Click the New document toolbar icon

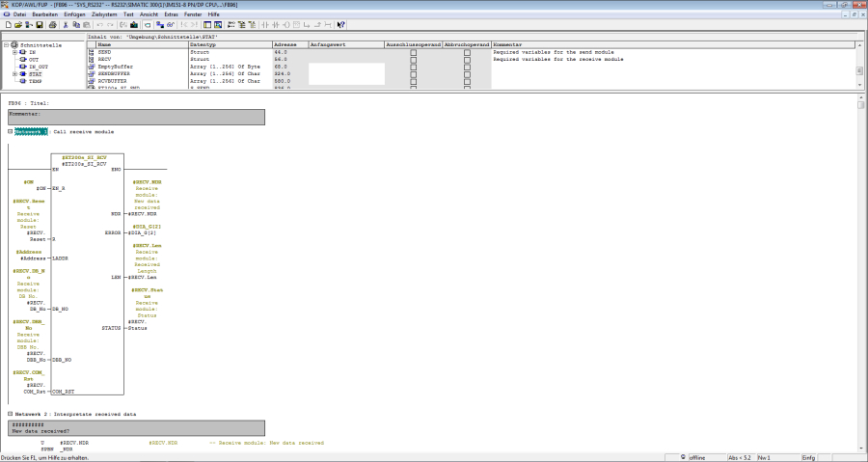pyautogui.click(x=7, y=24)
